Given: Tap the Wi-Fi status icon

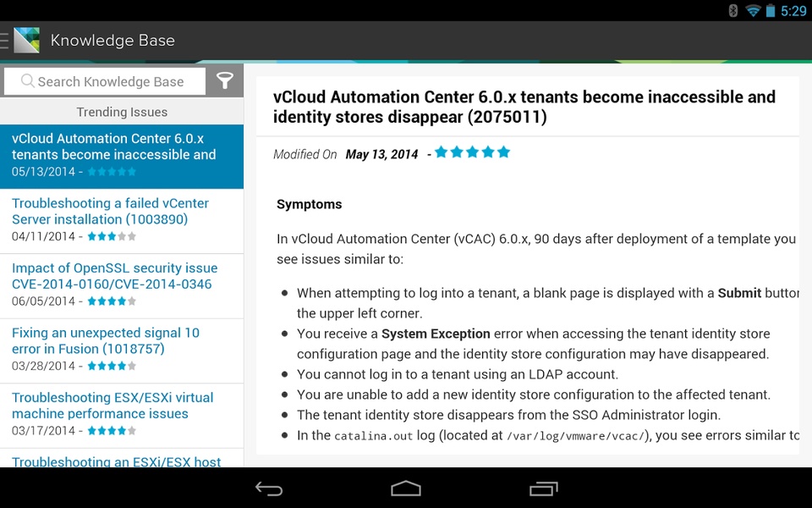Looking at the screenshot, I should click(753, 10).
